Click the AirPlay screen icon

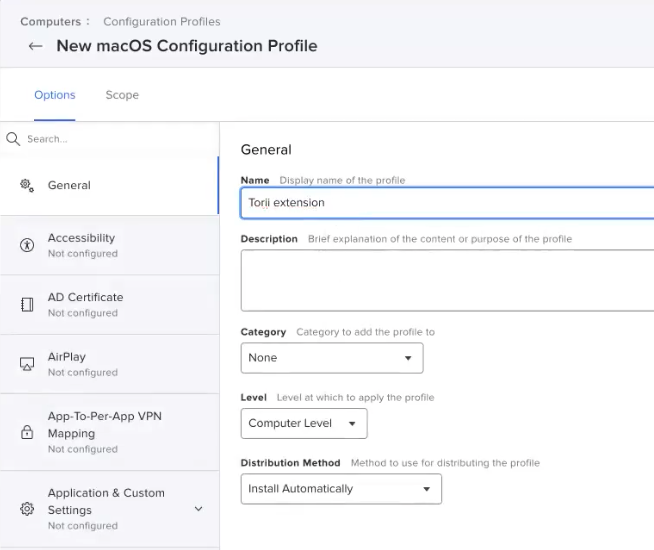click(x=27, y=364)
